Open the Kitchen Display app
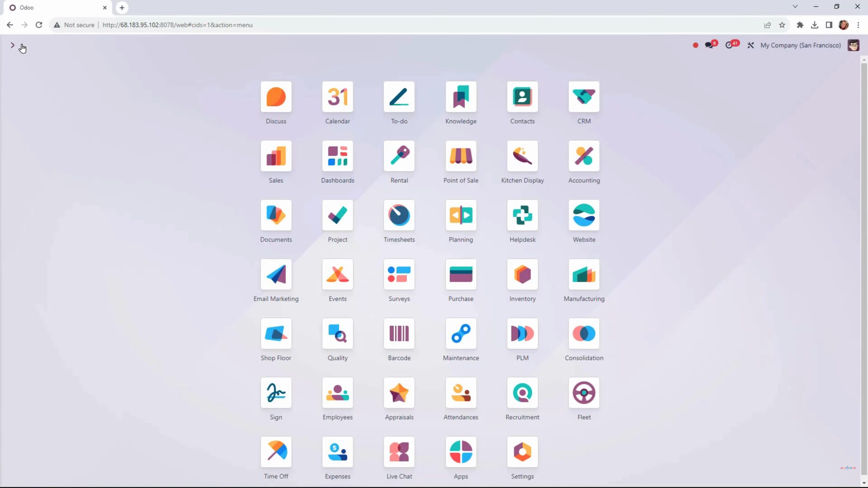868x488 pixels. coord(523,156)
